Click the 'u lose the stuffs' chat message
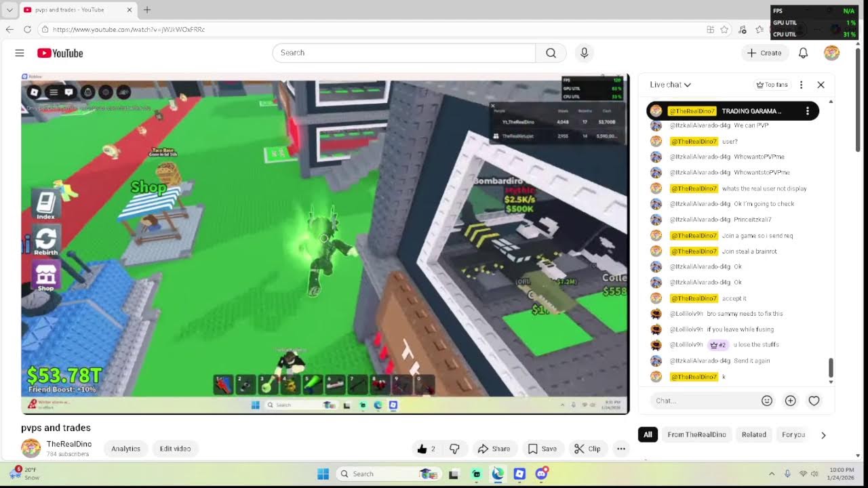The image size is (868, 488). pyautogui.click(x=756, y=345)
